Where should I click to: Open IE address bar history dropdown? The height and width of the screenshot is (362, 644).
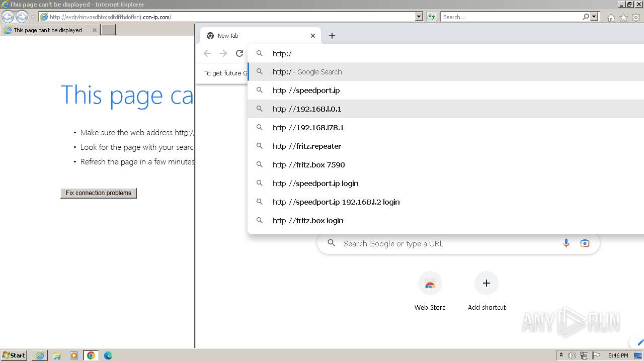[x=419, y=17]
